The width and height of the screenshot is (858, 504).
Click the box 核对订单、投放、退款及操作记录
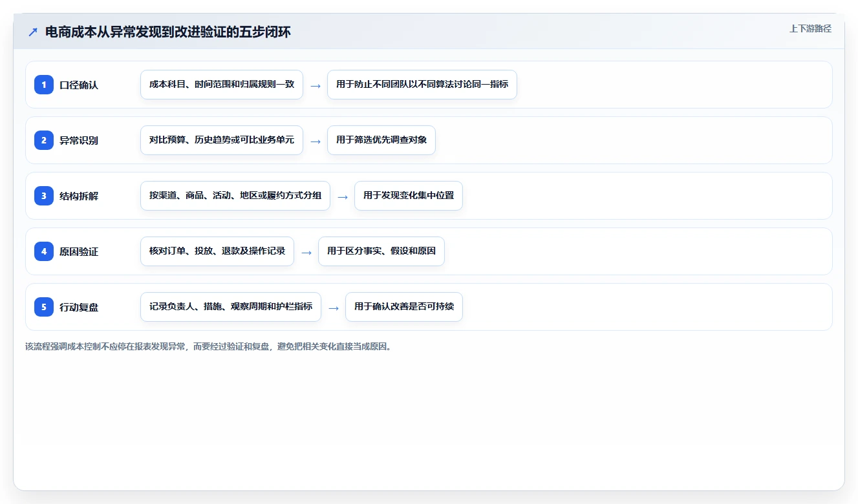(217, 251)
